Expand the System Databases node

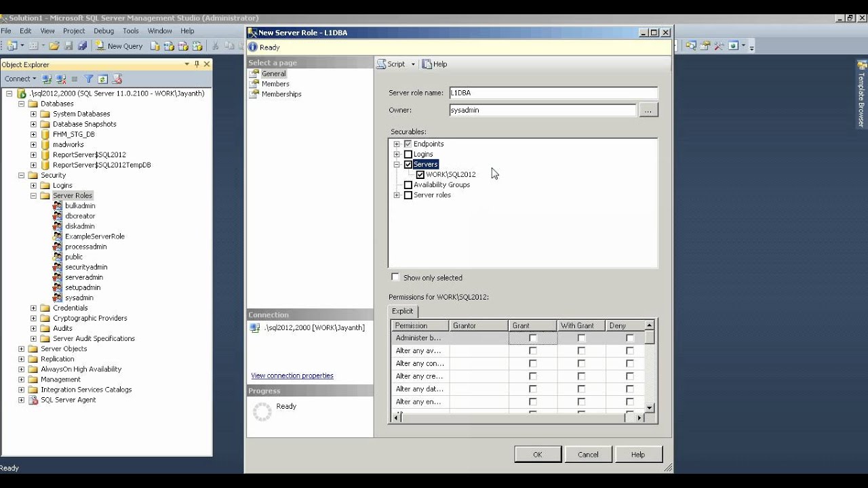click(x=34, y=114)
